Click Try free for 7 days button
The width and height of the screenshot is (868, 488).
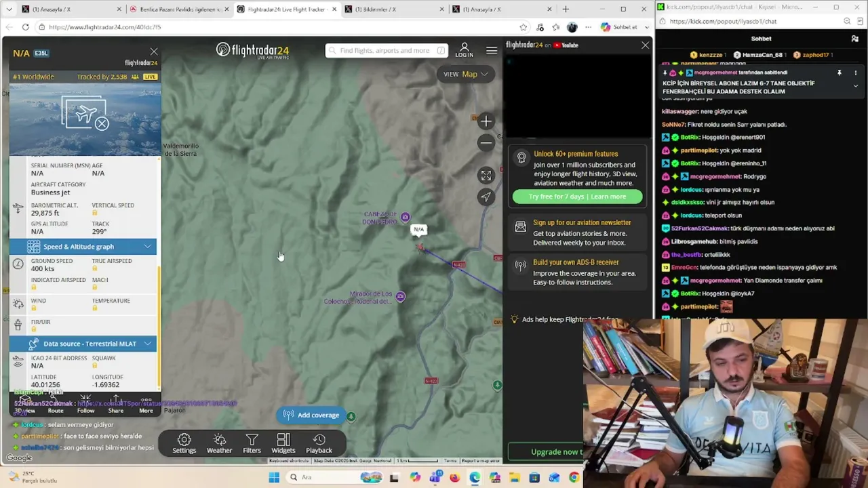click(x=577, y=197)
